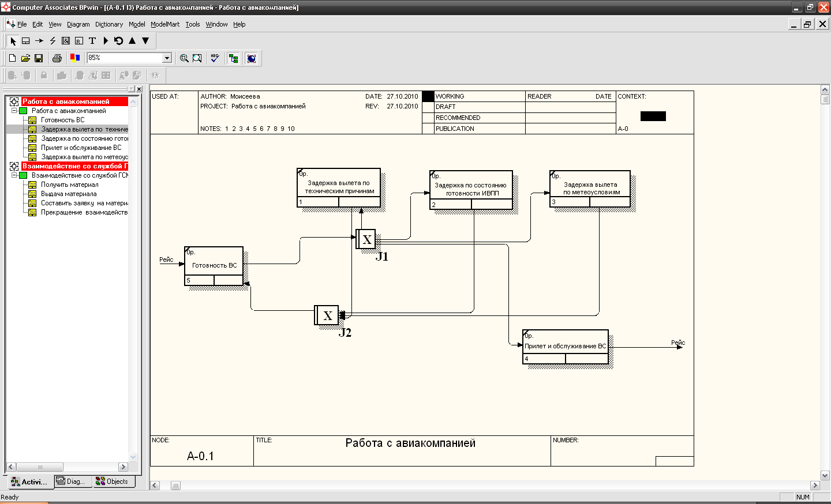Toggle the Model Explorer tree button
The height and width of the screenshot is (504, 831).
pyautogui.click(x=233, y=58)
